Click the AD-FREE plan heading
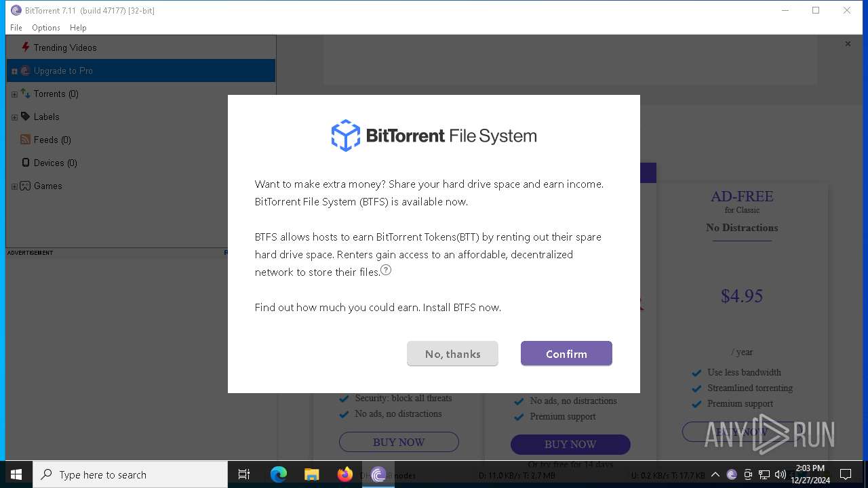868x488 pixels. click(742, 197)
